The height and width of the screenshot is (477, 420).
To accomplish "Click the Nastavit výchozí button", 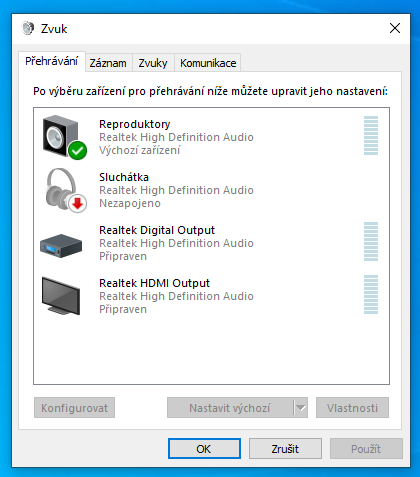I will coord(230,408).
